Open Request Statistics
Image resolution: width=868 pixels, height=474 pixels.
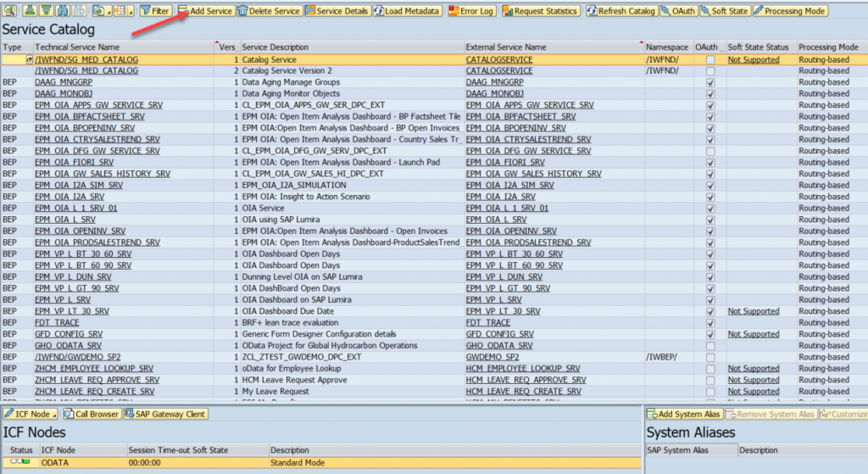[540, 10]
